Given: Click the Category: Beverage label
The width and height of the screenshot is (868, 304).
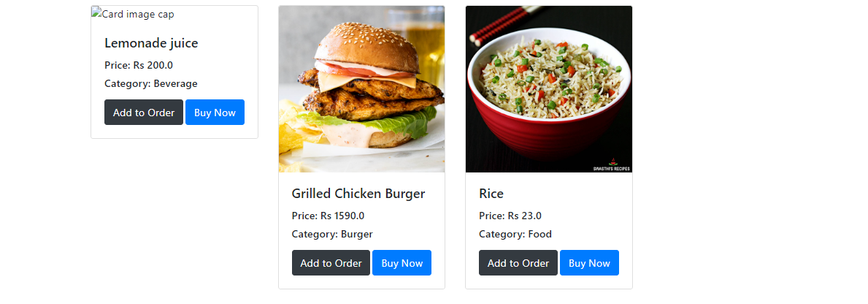Looking at the screenshot, I should [151, 83].
